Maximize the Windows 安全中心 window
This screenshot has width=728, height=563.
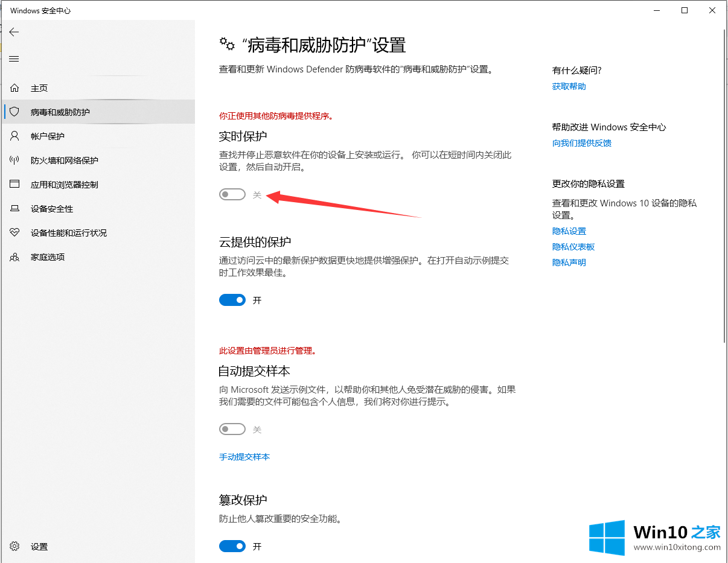[x=685, y=10]
